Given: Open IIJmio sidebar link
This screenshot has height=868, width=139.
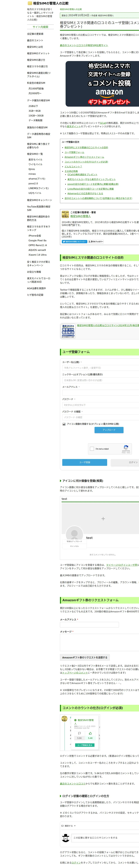Looking at the screenshot, I should 32,169.
